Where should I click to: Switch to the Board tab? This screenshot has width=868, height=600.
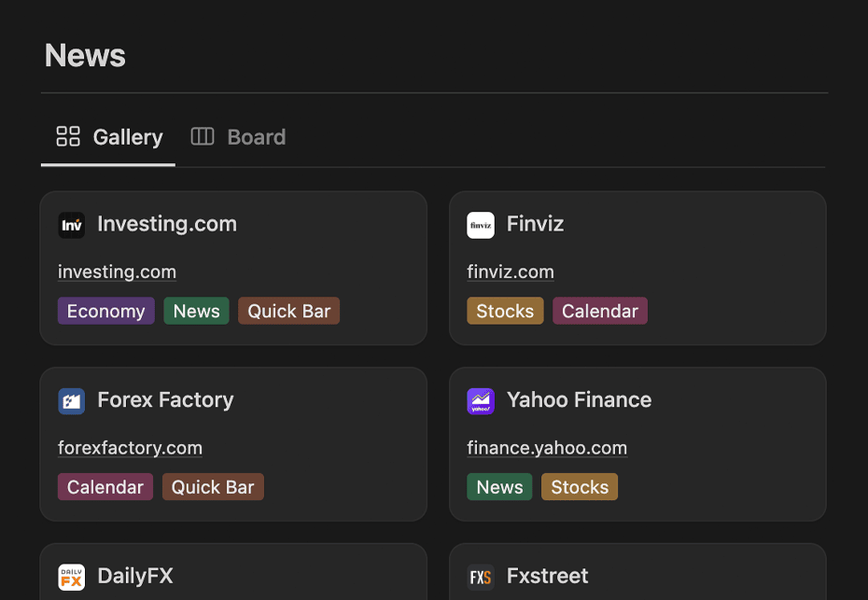[239, 137]
